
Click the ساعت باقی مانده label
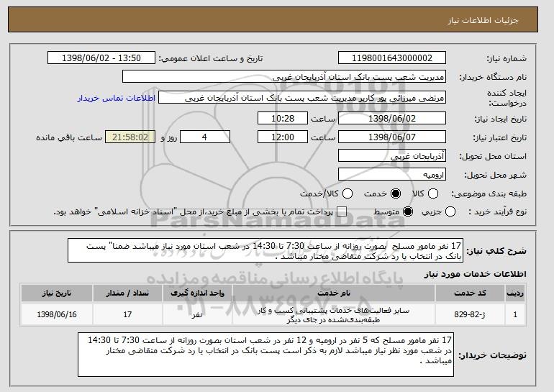pos(69,137)
